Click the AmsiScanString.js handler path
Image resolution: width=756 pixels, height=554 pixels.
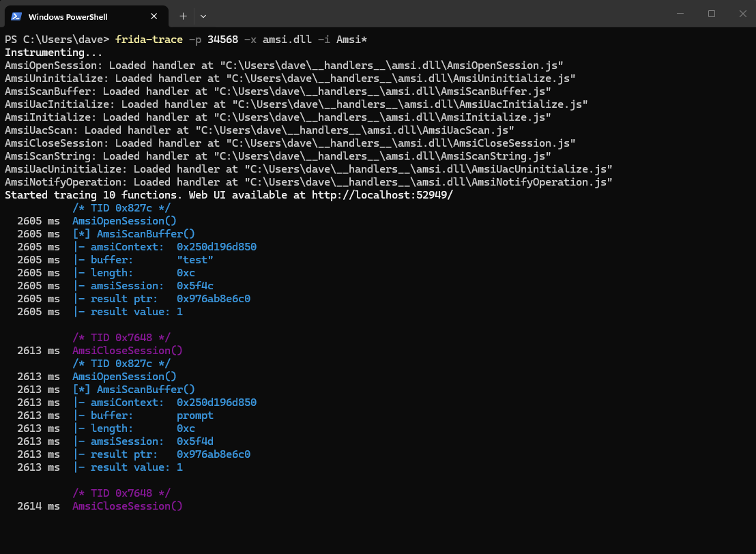[382, 157]
